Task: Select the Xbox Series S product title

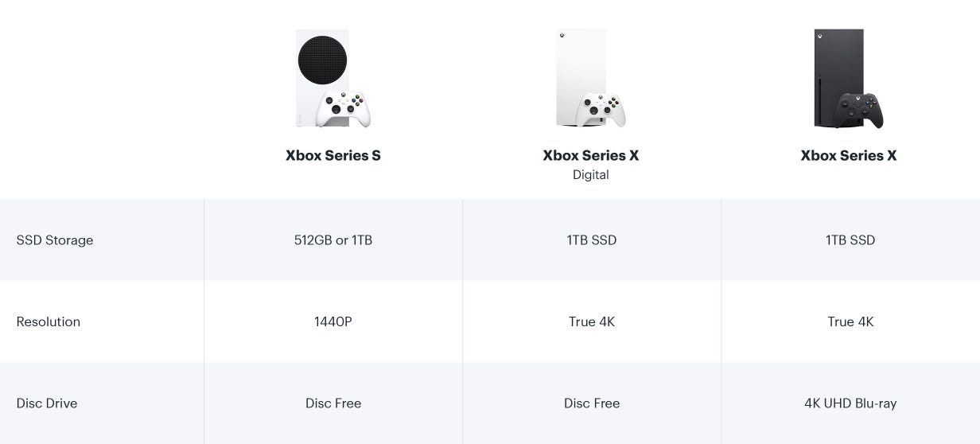Action: 333,156
